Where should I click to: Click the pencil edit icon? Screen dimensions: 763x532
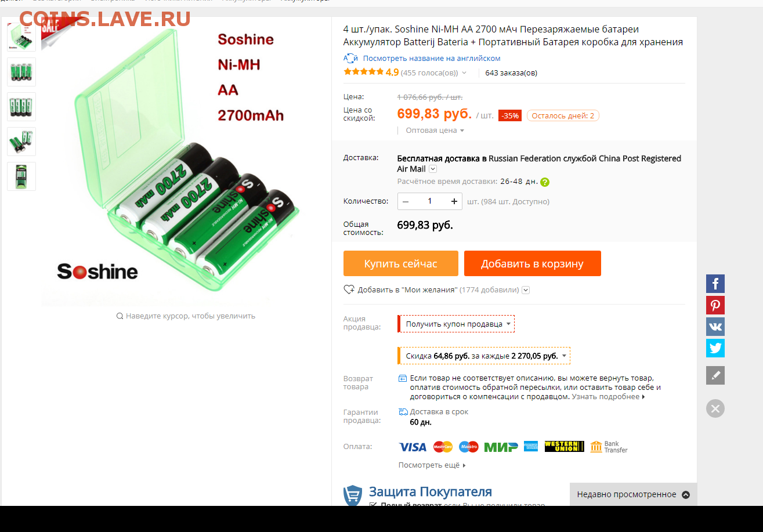click(715, 375)
